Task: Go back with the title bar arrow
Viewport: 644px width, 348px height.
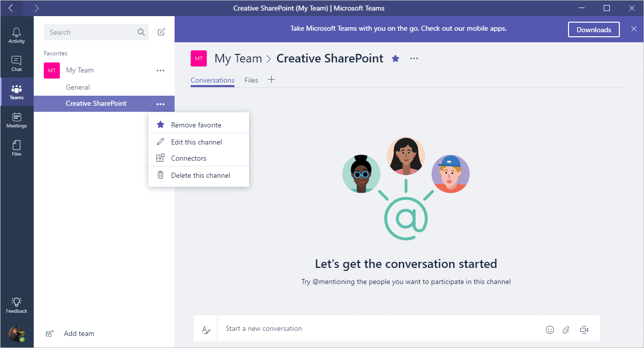Action: click(11, 8)
